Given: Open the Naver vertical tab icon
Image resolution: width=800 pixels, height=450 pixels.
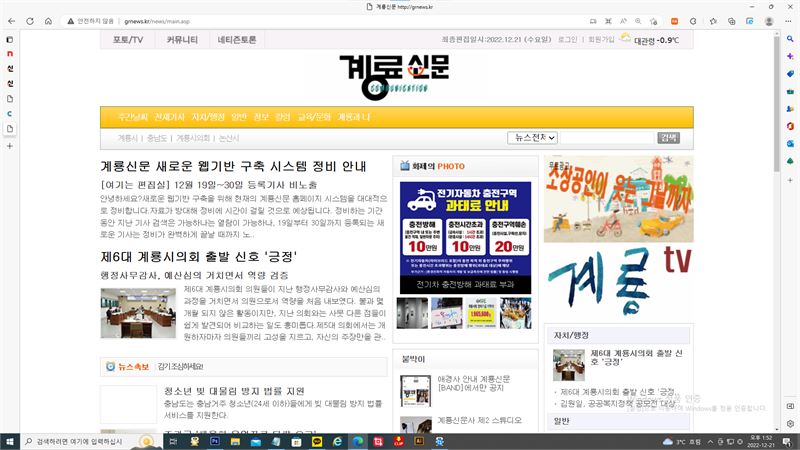Looking at the screenshot, I should click(x=10, y=54).
